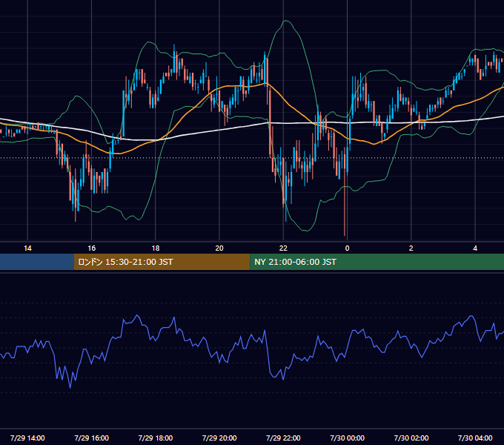Click the ロンドン 15:30-21:00 JST session bar
The width and height of the screenshot is (504, 445).
tap(162, 262)
